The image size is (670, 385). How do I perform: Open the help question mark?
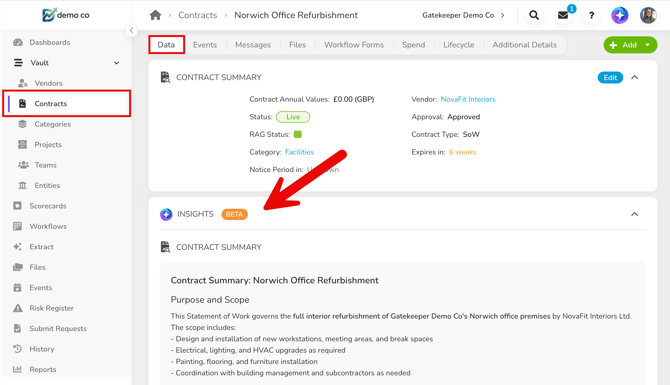591,15
